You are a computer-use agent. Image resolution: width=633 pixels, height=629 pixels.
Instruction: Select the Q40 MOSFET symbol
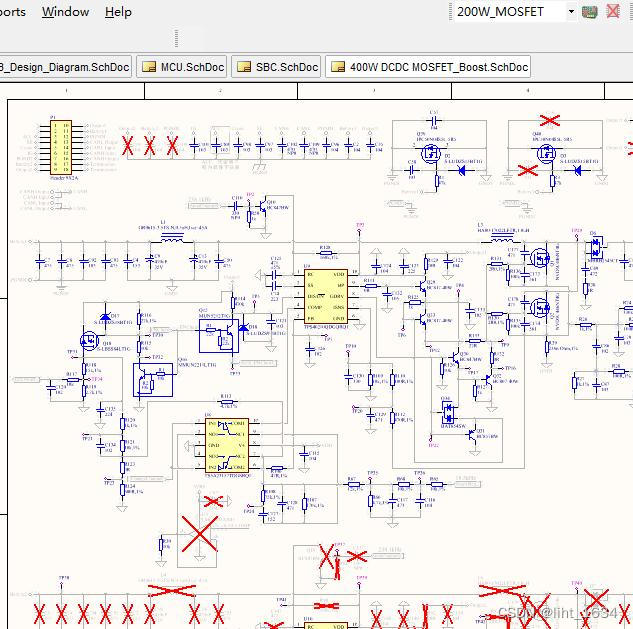(x=546, y=153)
